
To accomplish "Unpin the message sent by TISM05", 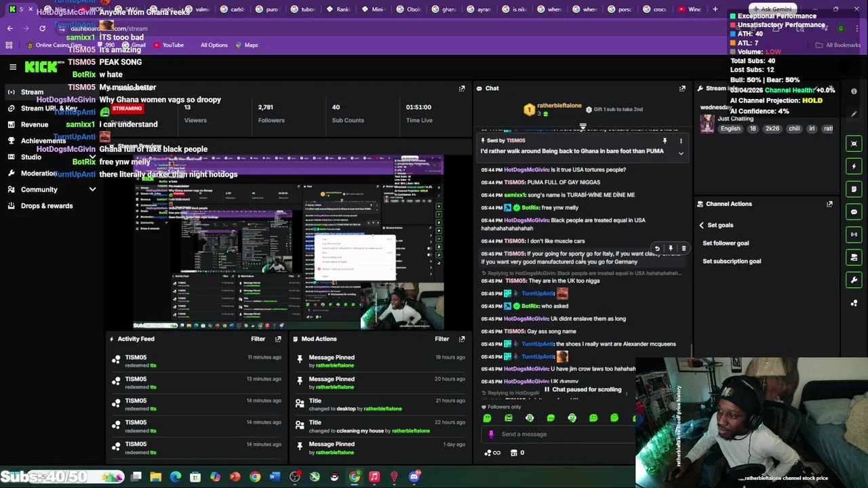I will click(665, 141).
